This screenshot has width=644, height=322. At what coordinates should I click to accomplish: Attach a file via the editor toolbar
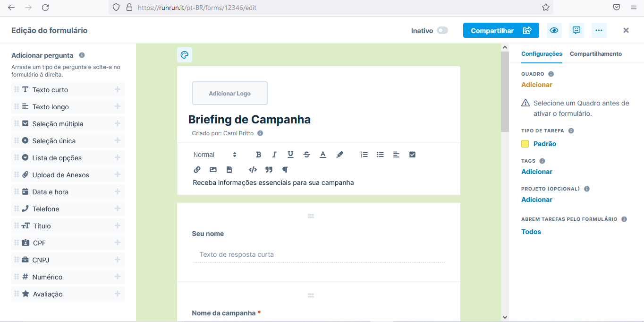229,170
